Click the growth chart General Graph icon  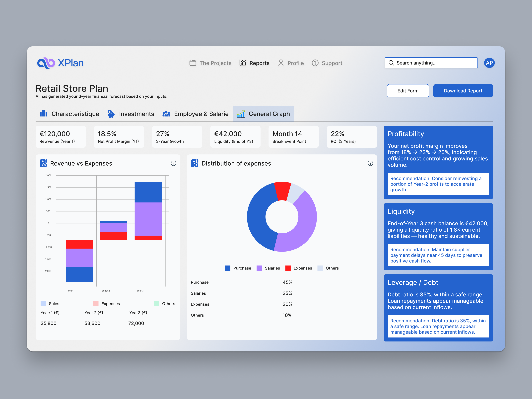pos(241,114)
